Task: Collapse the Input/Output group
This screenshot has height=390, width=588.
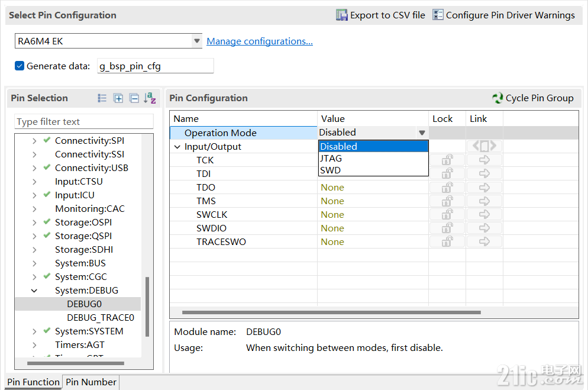Action: 177,147
